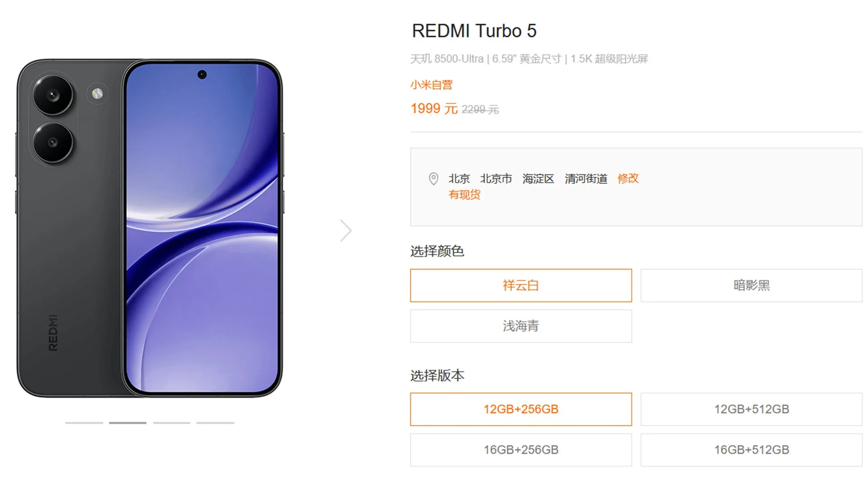Click the REDMI phone product image
868x484 pixels.
pyautogui.click(x=150, y=228)
